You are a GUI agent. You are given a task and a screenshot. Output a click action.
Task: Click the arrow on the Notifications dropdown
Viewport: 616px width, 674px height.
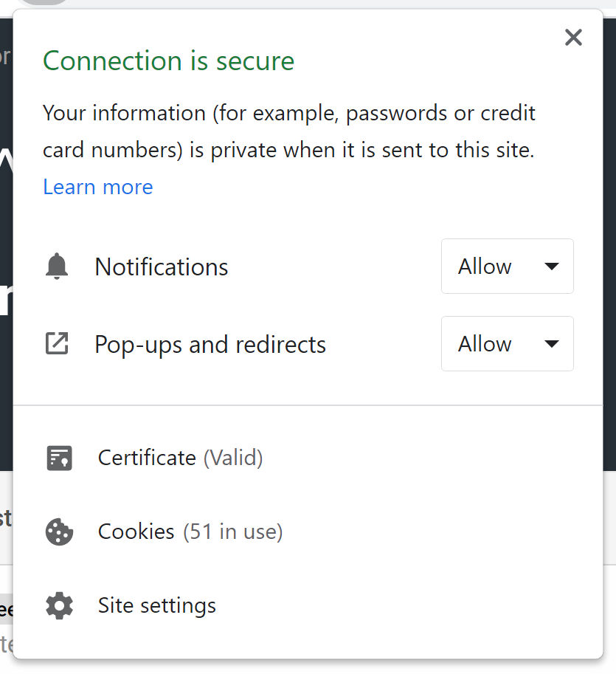tap(552, 266)
